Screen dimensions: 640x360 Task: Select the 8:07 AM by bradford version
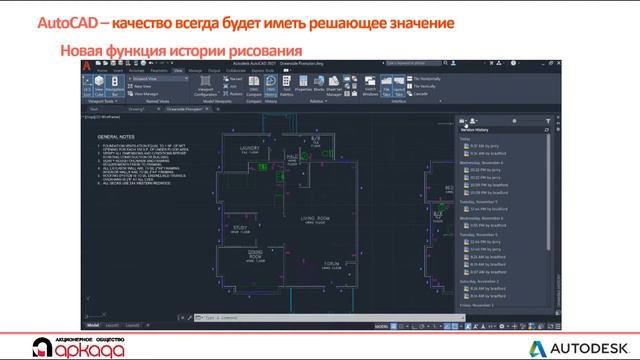(485, 272)
